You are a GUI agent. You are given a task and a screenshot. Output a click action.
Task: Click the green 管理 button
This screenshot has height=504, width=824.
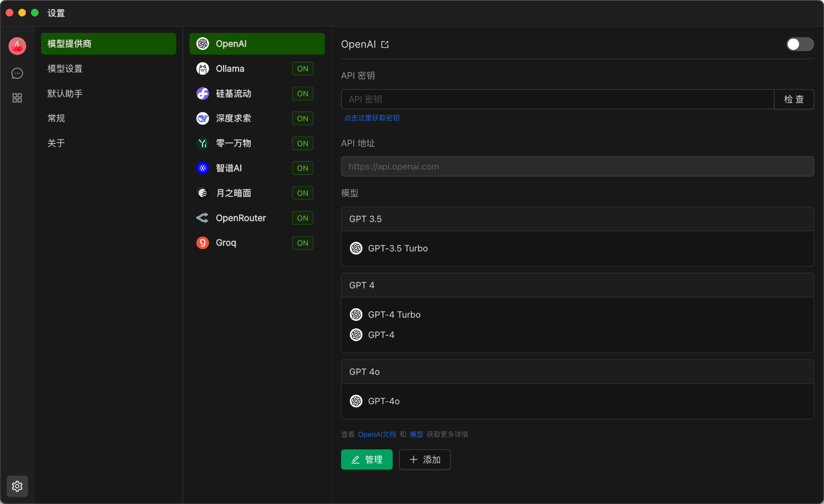(367, 460)
